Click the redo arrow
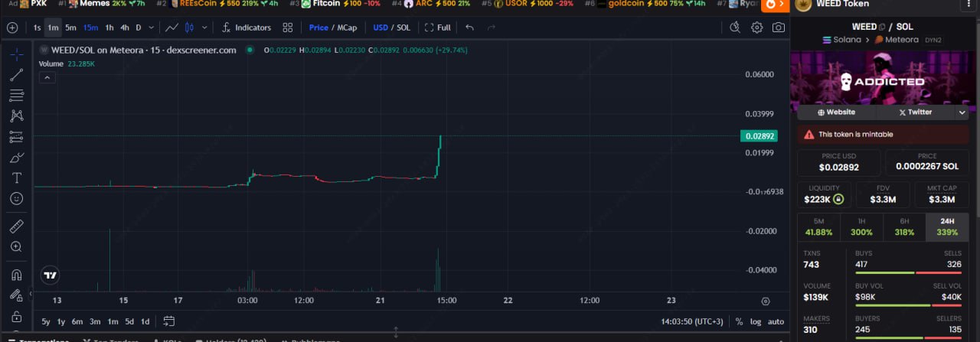Screen dimensions: 980x342 [491, 28]
